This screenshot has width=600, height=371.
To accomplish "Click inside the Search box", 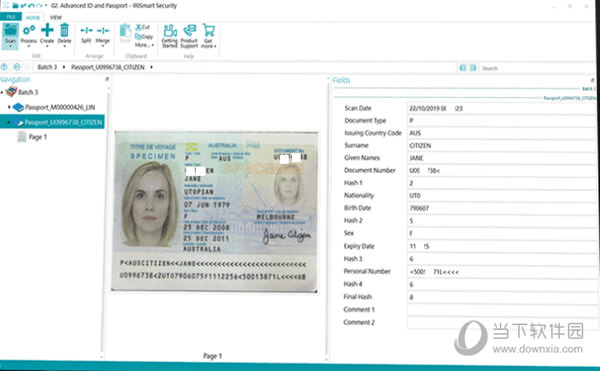I will pyautogui.click(x=537, y=68).
